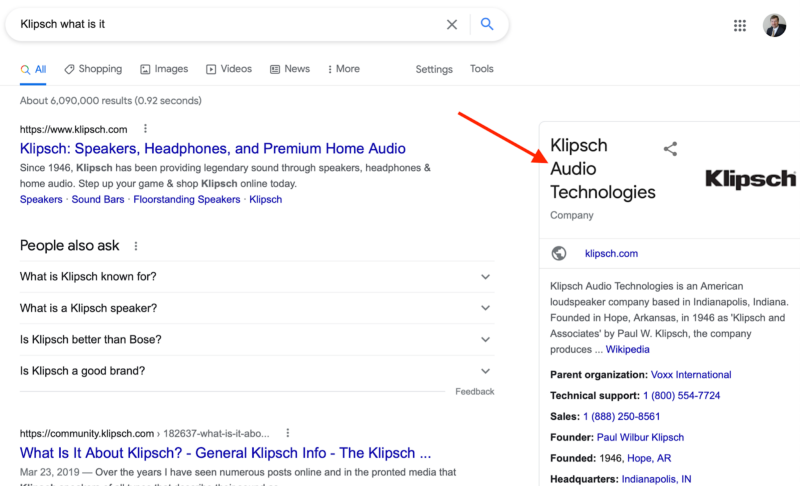800x486 pixels.
Task: Click the community.klipsch.com URL breadcrumb
Action: point(144,433)
